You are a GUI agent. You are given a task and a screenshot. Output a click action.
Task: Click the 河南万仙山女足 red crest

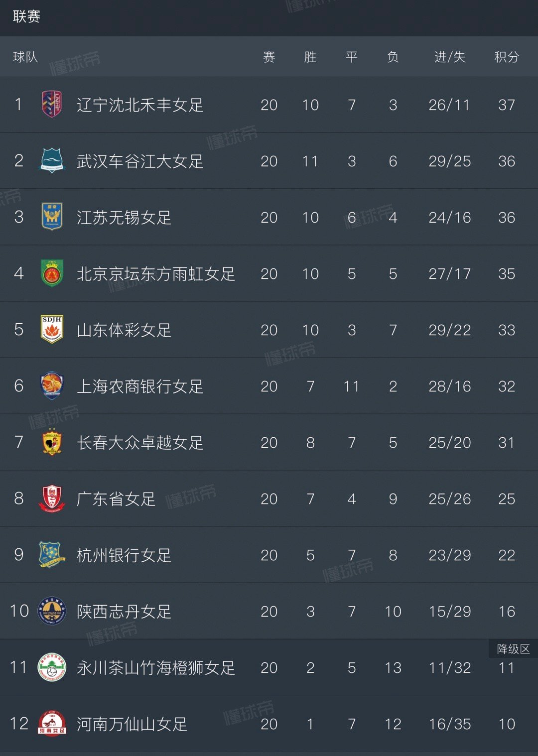coord(52,723)
